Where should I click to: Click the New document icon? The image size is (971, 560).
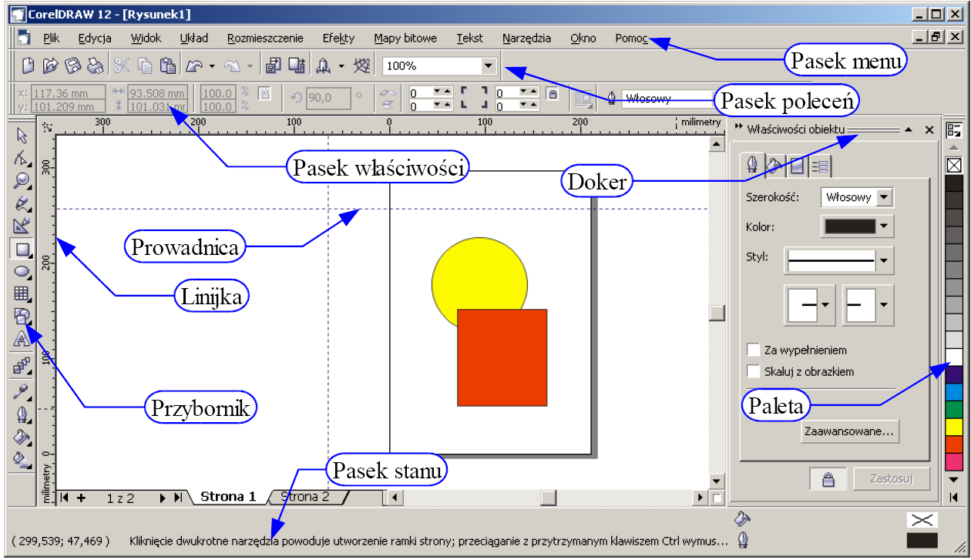pyautogui.click(x=29, y=66)
